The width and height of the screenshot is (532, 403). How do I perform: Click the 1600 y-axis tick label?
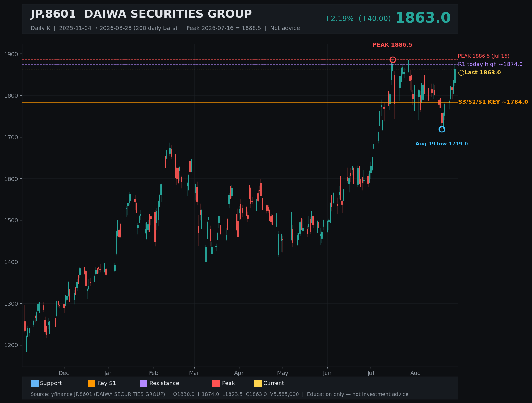[11, 179]
